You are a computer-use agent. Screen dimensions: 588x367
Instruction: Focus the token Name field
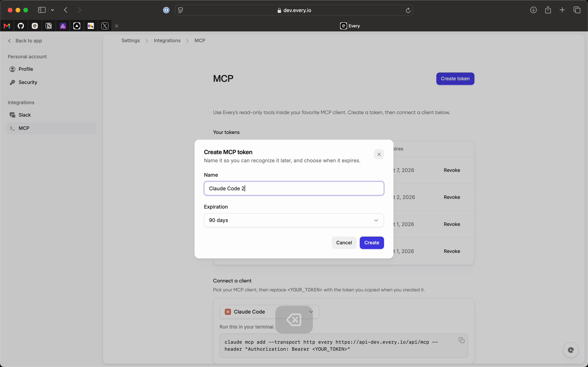[294, 188]
